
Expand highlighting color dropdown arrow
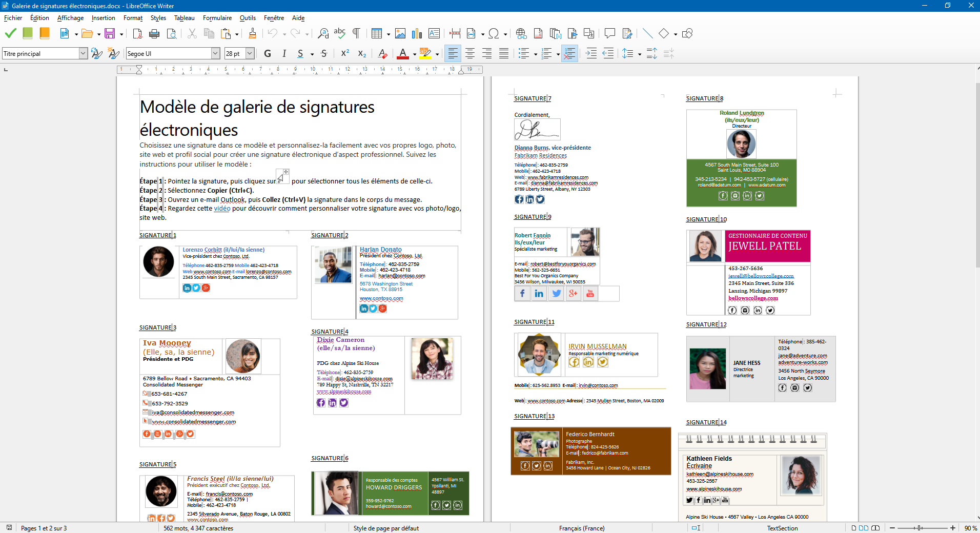[437, 54]
